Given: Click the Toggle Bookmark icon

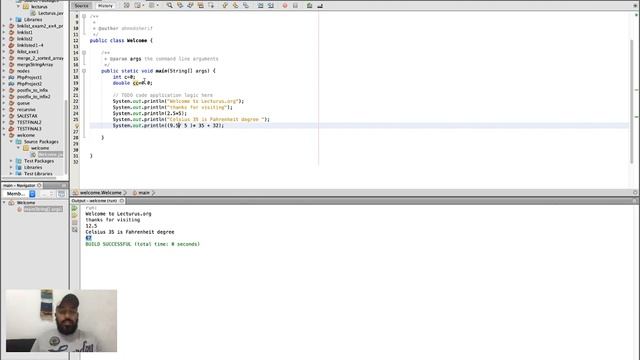Looking at the screenshot, I should pos(246,6).
